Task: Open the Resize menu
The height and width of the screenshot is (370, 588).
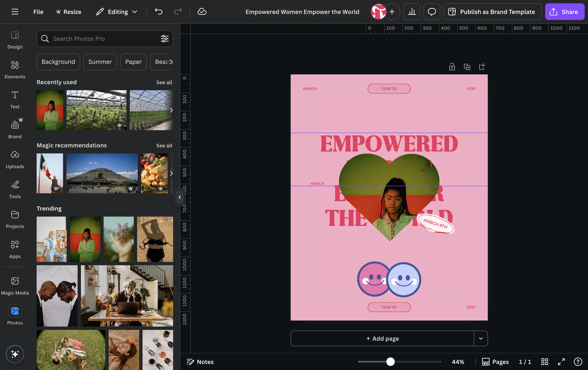Action: (69, 12)
